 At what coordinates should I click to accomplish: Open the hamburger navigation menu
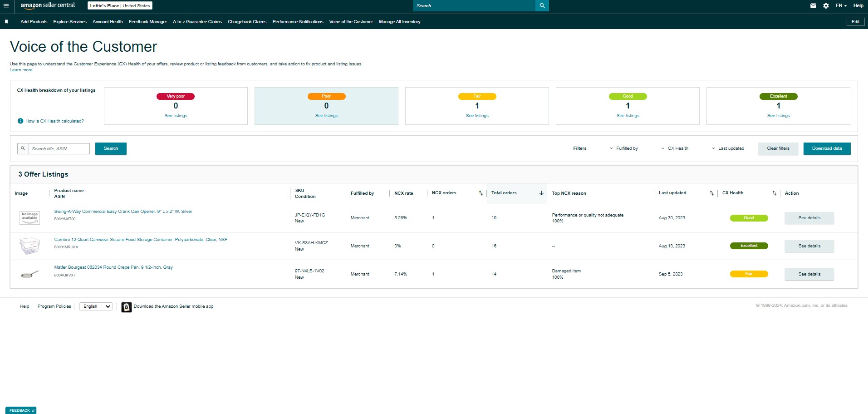pos(6,6)
